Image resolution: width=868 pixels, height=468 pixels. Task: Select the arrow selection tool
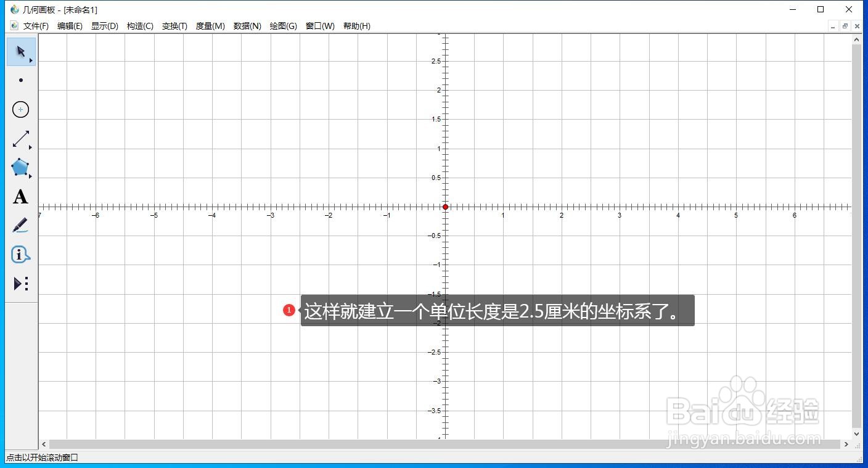pyautogui.click(x=18, y=51)
